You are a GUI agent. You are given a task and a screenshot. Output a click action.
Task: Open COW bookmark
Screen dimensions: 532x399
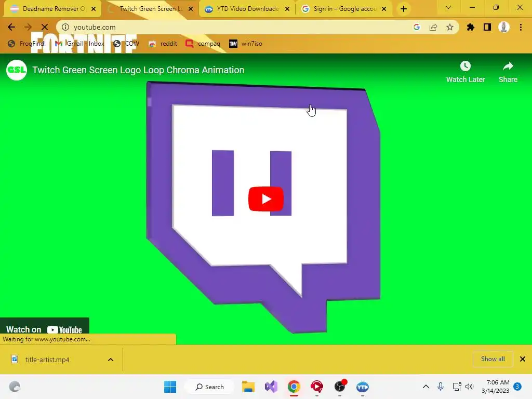coord(127,44)
